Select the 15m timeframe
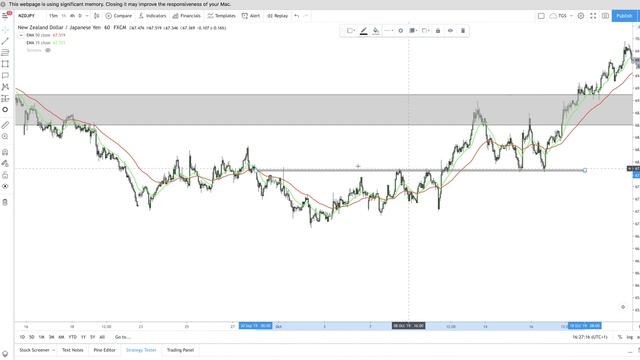This screenshot has height=360, width=640. click(53, 16)
